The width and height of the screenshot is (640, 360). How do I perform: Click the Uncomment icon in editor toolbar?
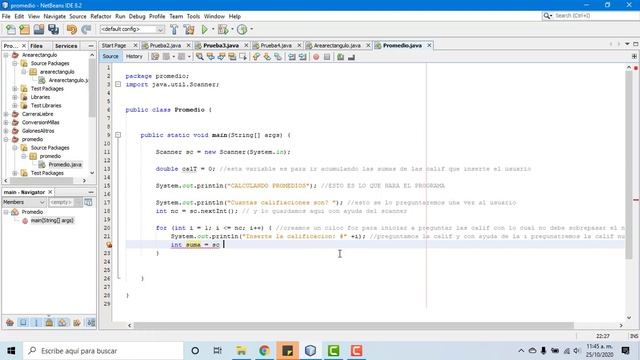351,57
